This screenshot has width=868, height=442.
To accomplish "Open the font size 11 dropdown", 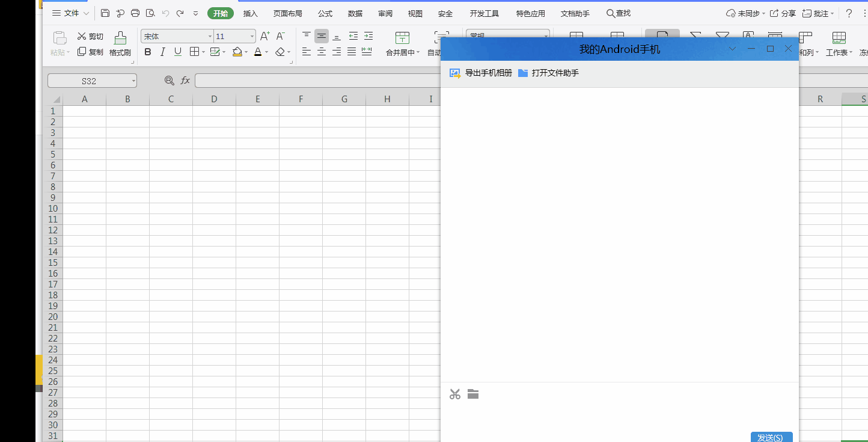I will coord(252,37).
